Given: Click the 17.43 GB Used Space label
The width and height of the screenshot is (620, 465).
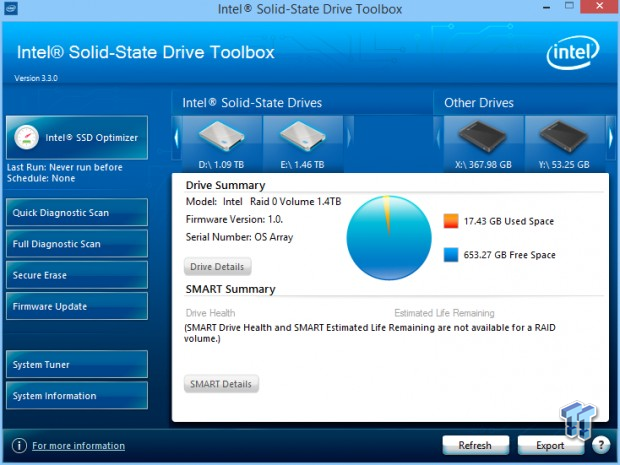Looking at the screenshot, I should pyautogui.click(x=509, y=221).
